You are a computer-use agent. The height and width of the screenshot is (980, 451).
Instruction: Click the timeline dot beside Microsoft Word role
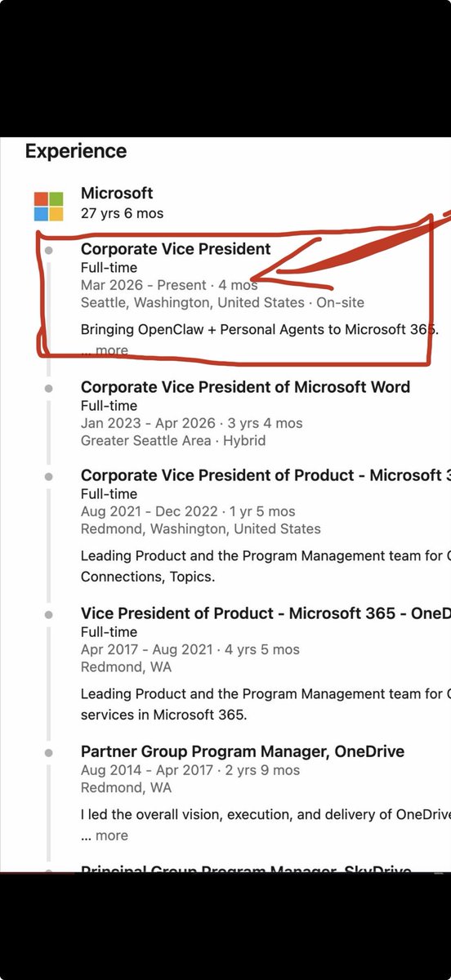pyautogui.click(x=49, y=388)
